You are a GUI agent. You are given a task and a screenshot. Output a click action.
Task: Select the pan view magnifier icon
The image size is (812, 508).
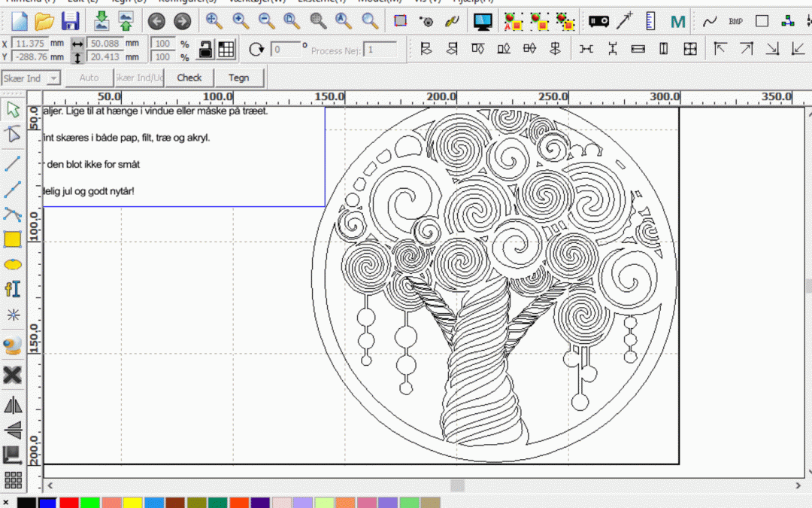click(x=214, y=21)
